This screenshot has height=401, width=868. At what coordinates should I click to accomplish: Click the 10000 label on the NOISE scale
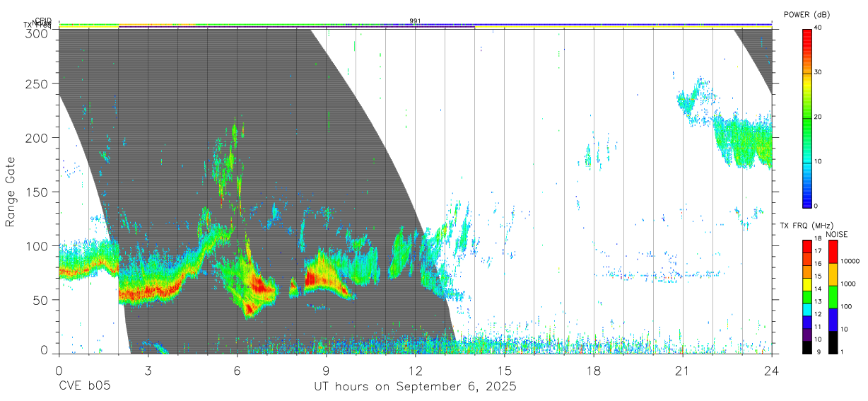[849, 262]
